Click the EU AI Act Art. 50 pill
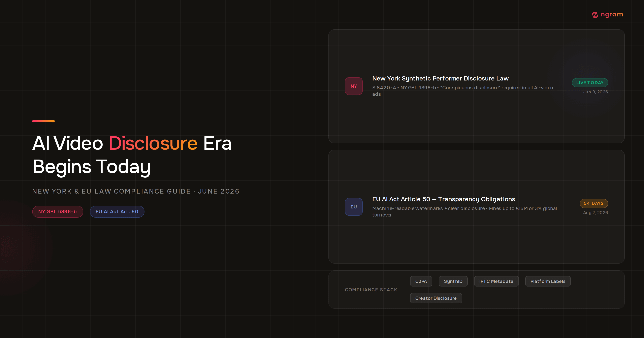This screenshot has width=644, height=338. [117, 211]
